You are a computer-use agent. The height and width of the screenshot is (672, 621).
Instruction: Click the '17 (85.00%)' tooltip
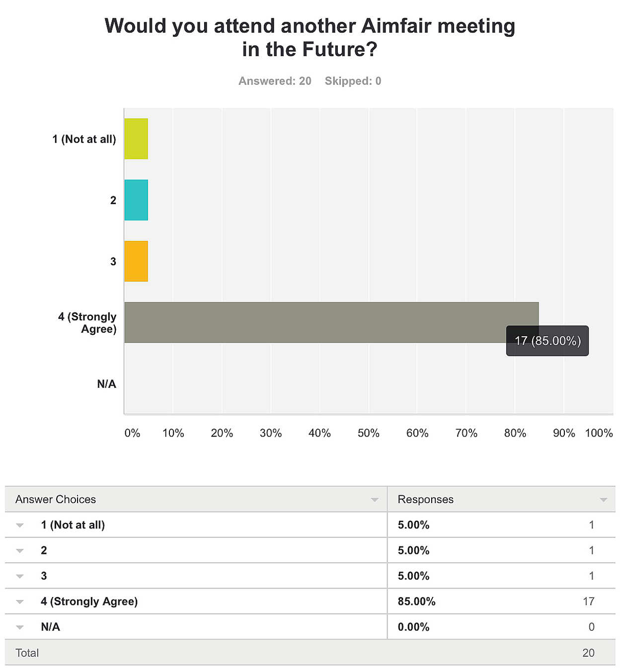tap(547, 341)
